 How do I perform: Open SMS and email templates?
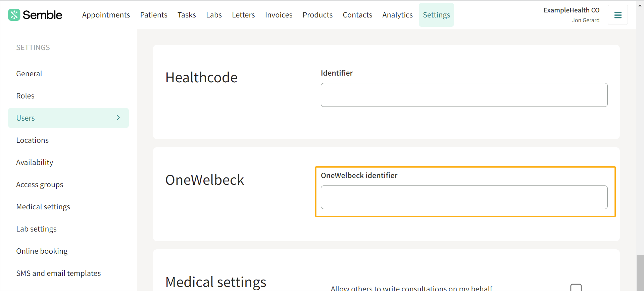click(58, 273)
